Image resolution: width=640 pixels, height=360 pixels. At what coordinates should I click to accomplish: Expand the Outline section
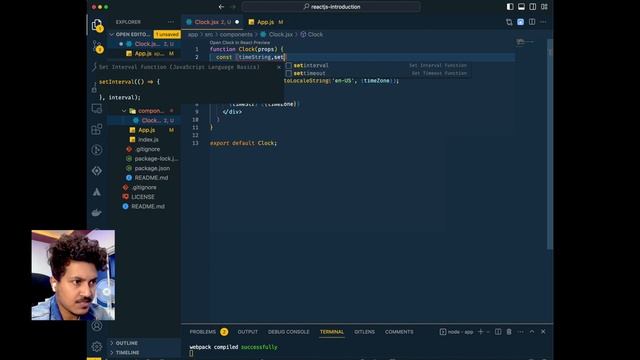144,343
